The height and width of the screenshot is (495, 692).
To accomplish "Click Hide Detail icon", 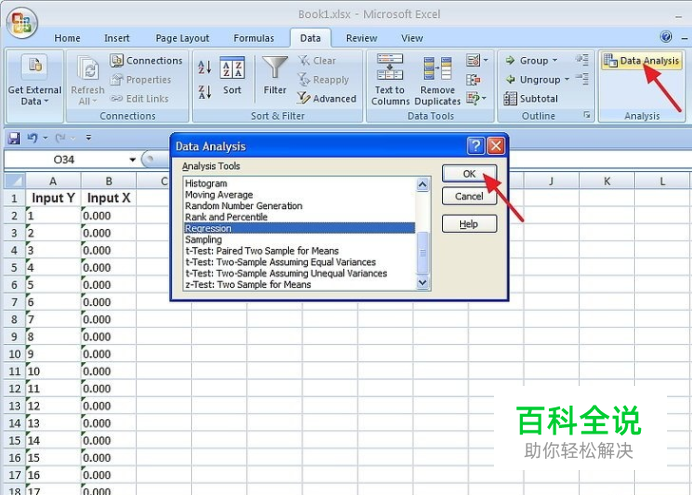I will pyautogui.click(x=582, y=79).
